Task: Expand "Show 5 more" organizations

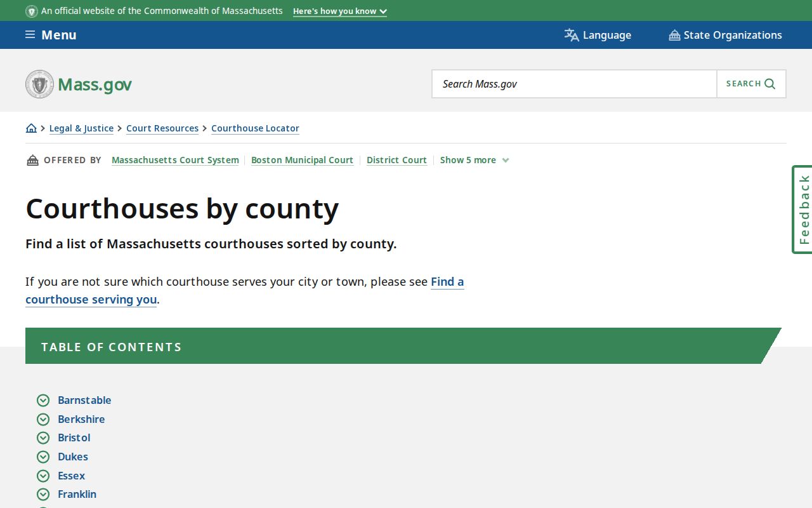Action: click(475, 160)
